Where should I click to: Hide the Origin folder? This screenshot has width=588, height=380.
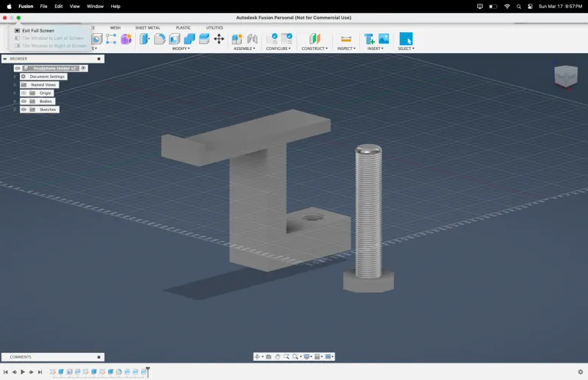(x=24, y=93)
